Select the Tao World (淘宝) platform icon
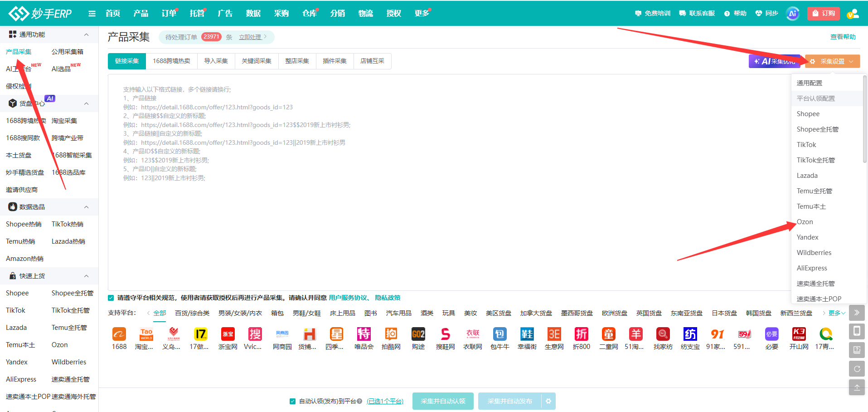This screenshot has height=412, width=868. pyautogui.click(x=146, y=334)
